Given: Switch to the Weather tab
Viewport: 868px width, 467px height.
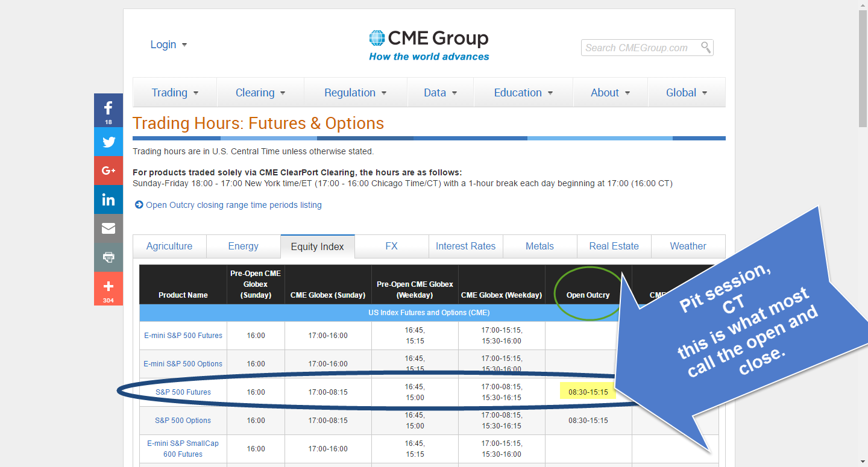Looking at the screenshot, I should (688, 246).
